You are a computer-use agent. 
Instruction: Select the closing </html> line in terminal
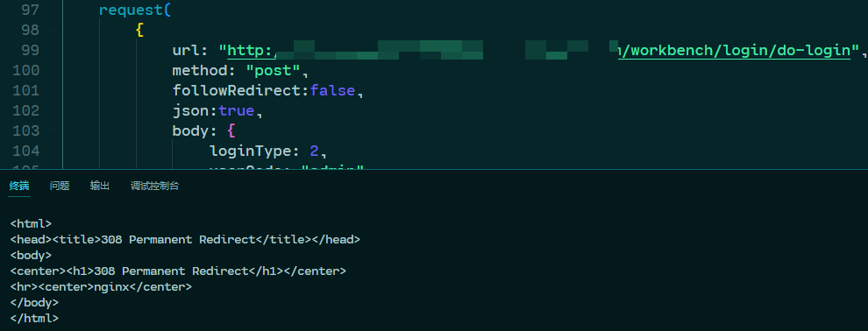pyautogui.click(x=34, y=319)
